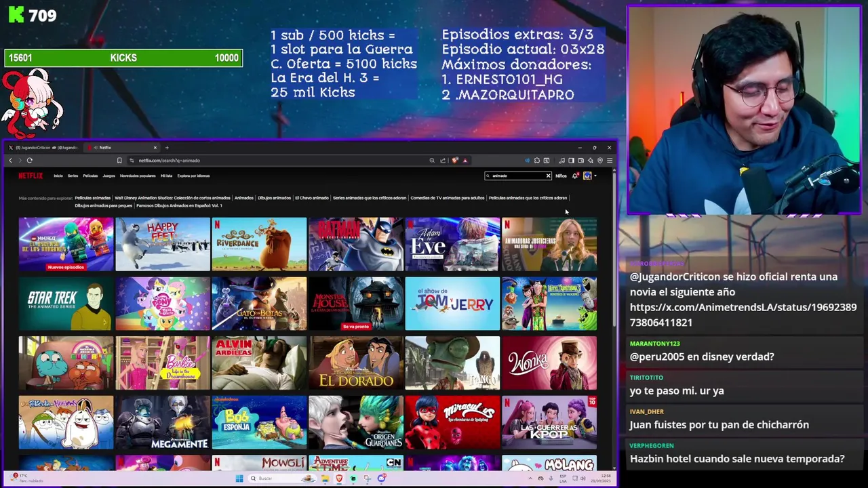Open the AnimetrendsLA link in chat

pos(743,314)
